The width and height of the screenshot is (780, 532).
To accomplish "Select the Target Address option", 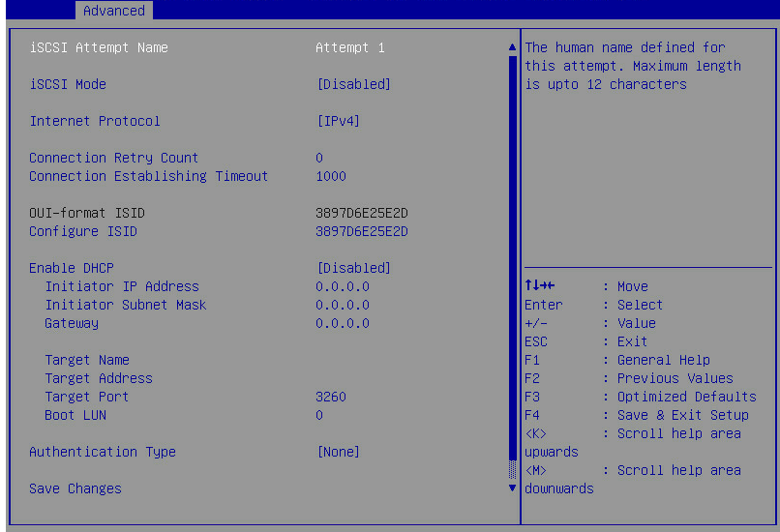I will pos(99,379).
